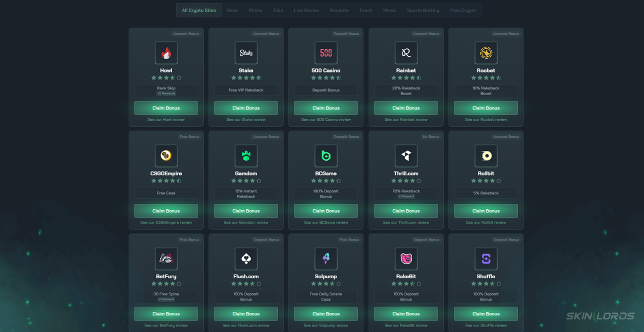Click the Howl 'Rank Skip' reward box
Viewport: 644px width, 332px height.
(166, 91)
